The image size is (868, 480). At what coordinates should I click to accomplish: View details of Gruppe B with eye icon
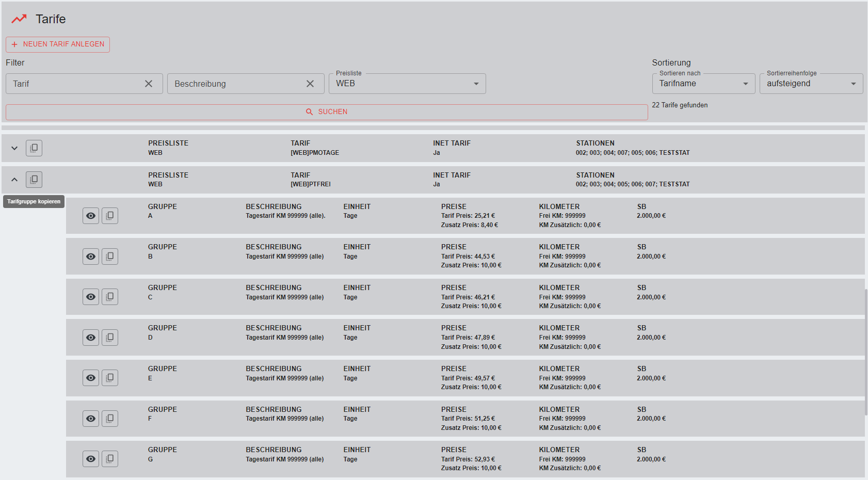point(91,257)
